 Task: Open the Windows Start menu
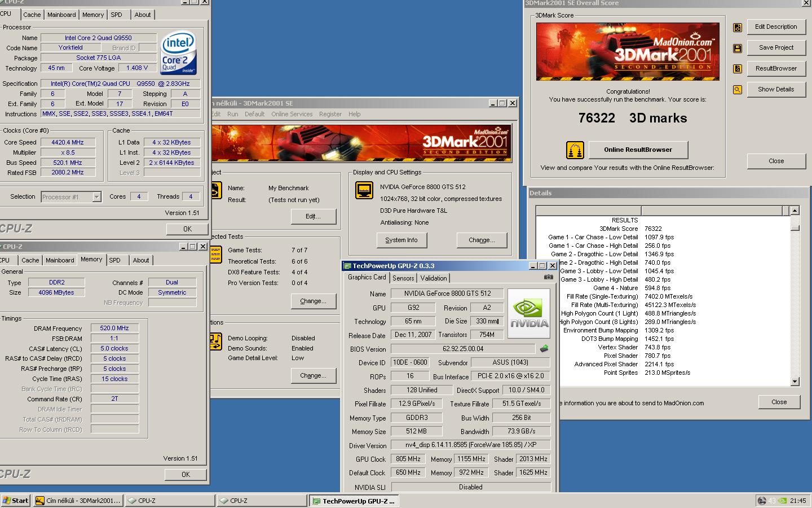point(15,501)
